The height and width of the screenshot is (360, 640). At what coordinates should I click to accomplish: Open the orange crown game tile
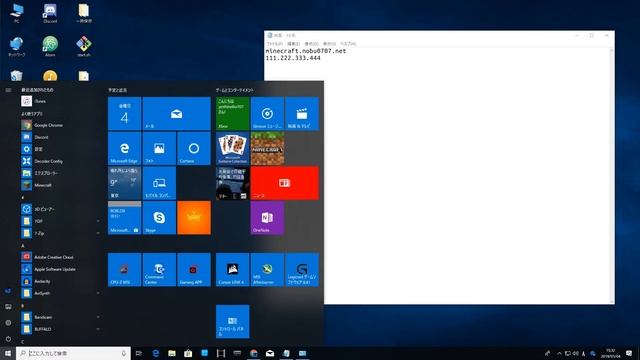[x=194, y=218]
